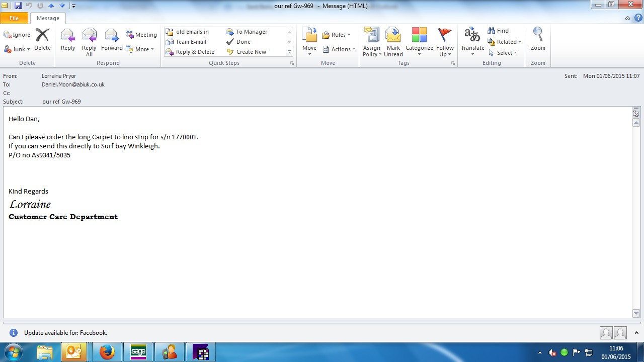
Task: Open the Related dropdown
Action: pos(505,42)
